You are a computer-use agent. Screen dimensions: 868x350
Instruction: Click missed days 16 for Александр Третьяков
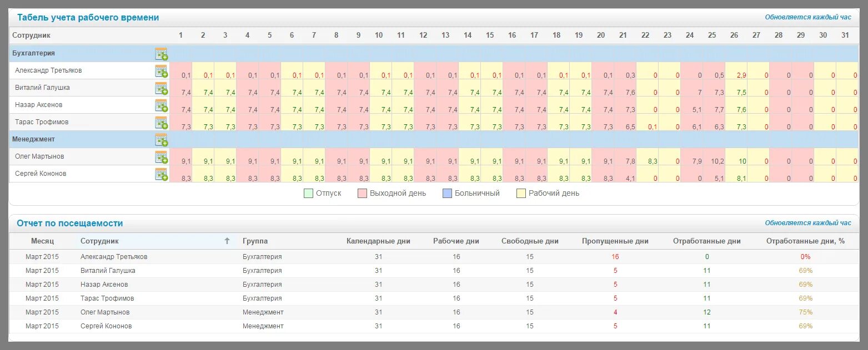click(x=615, y=257)
